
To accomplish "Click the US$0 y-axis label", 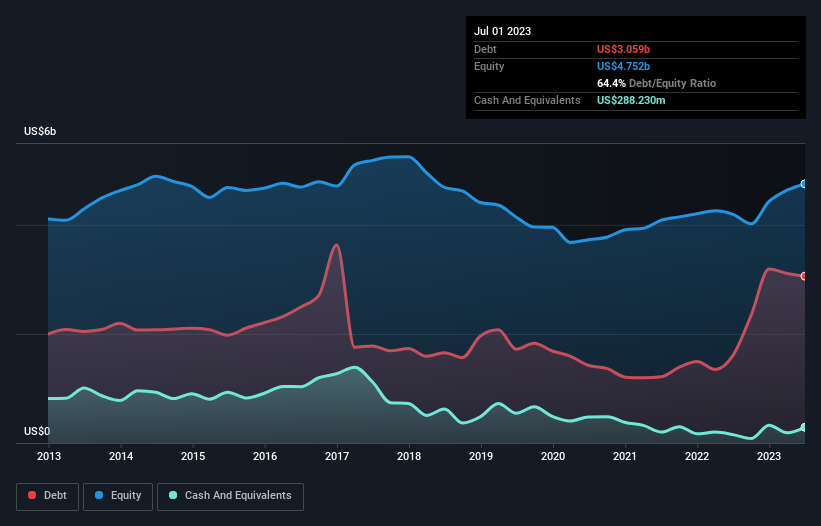I will [37, 431].
